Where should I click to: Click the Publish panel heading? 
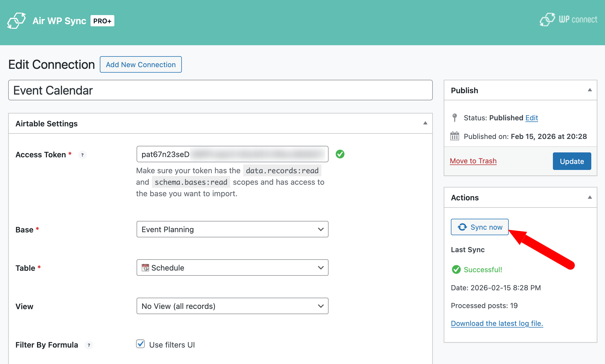click(465, 90)
